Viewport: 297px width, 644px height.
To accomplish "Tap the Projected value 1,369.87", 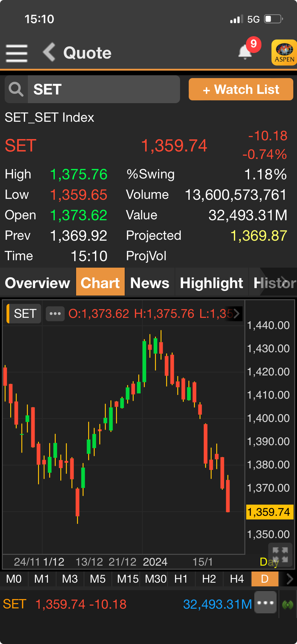I will pyautogui.click(x=259, y=236).
